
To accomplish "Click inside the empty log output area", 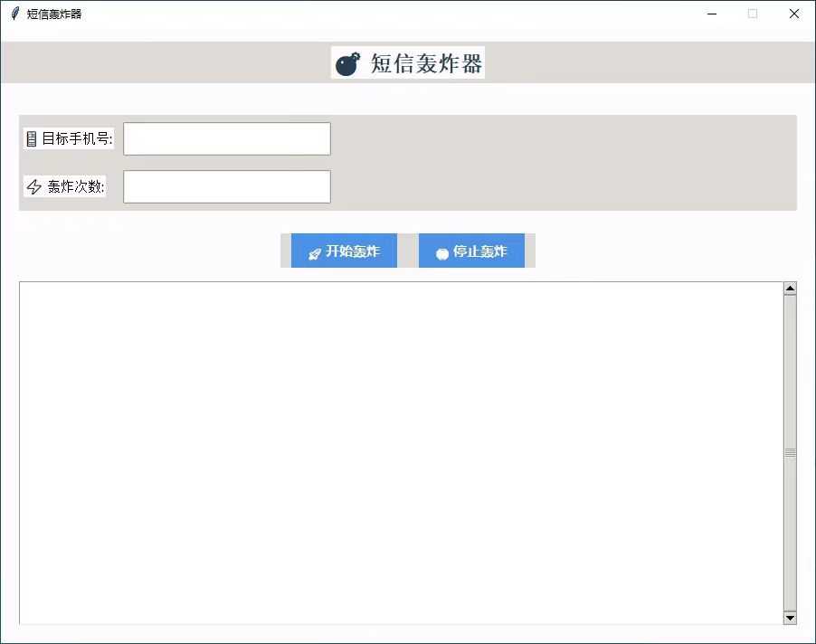I will click(398, 452).
